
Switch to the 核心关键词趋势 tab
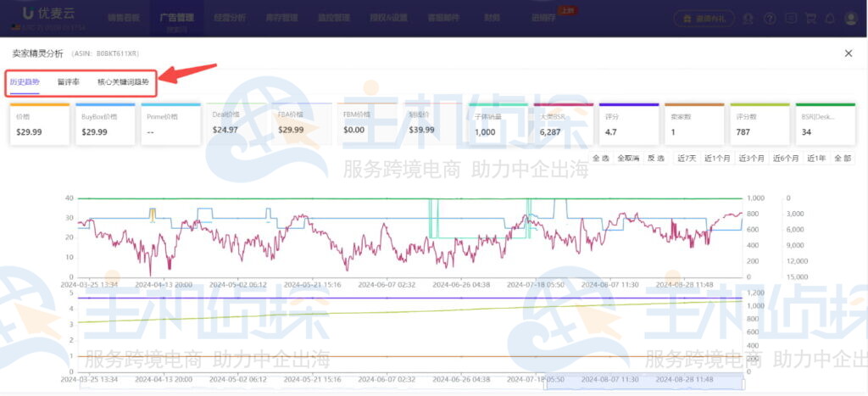pos(123,83)
